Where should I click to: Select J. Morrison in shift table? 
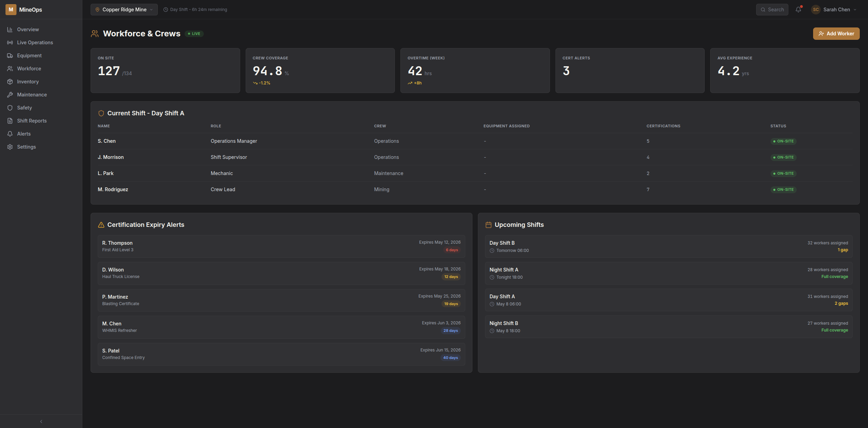click(111, 157)
